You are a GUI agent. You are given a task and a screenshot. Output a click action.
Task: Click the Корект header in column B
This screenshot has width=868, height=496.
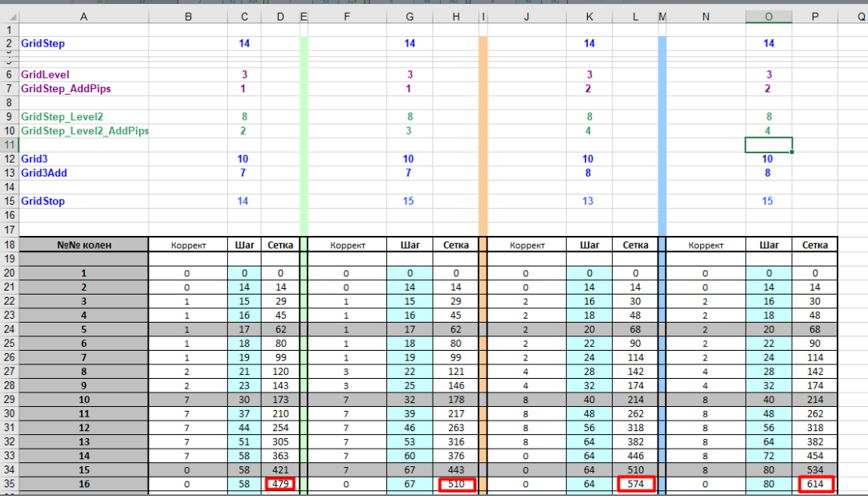click(x=188, y=245)
